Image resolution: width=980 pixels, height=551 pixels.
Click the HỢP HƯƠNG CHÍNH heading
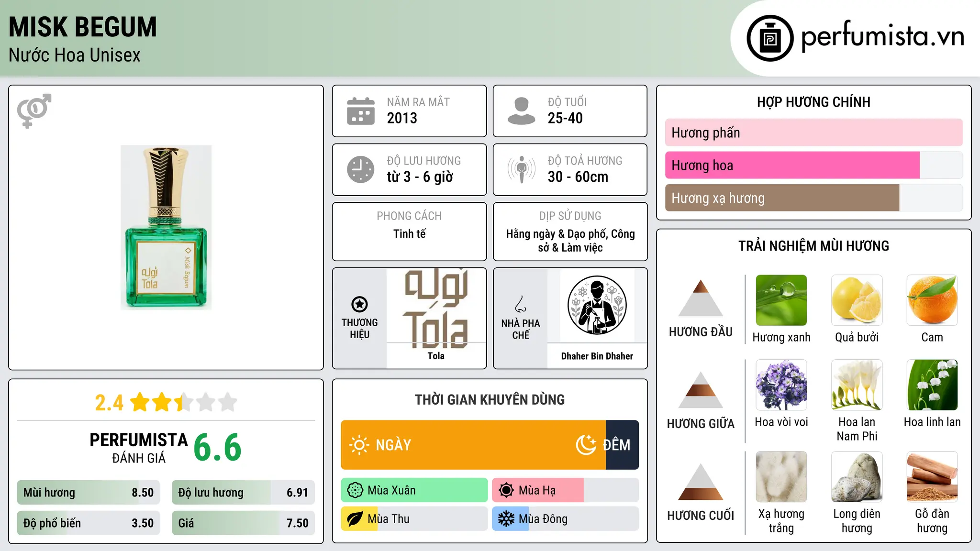tap(813, 102)
